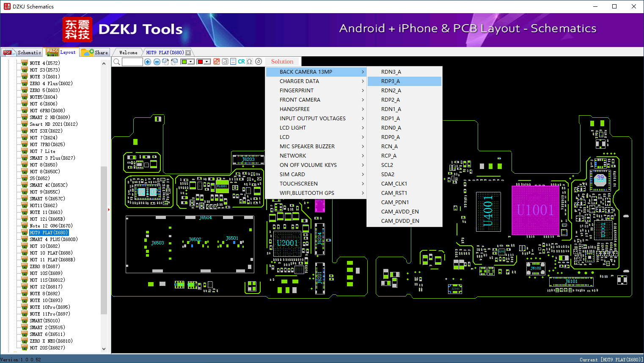
Task: Click the magenta U1001 chip on the board
Action: pyautogui.click(x=536, y=210)
